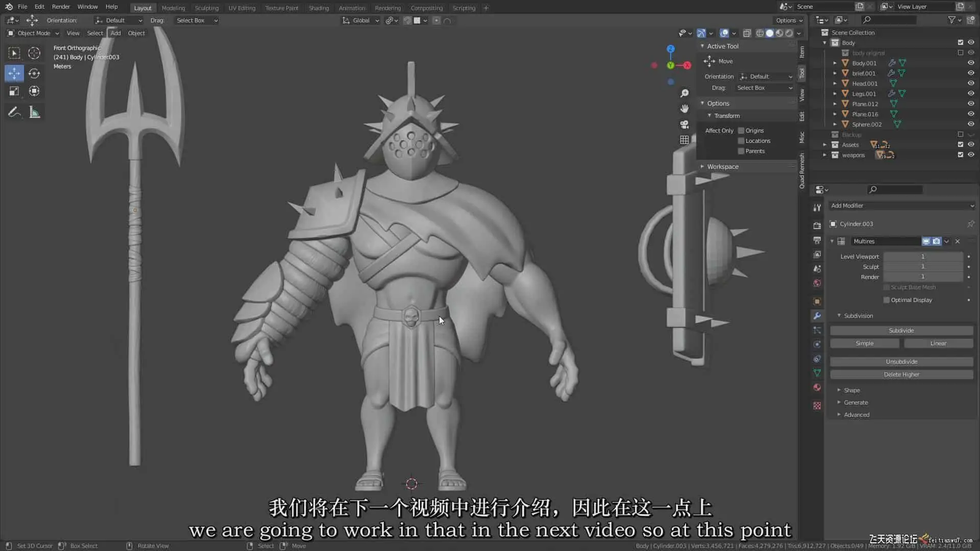980x551 pixels.
Task: Click the 3D Cursor tool icon
Action: tap(34, 53)
